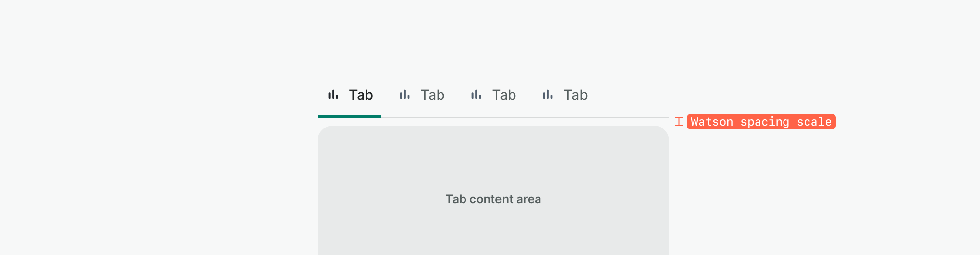Click the bar chart icon on the second tab
980x255 pixels.
pyautogui.click(x=405, y=95)
